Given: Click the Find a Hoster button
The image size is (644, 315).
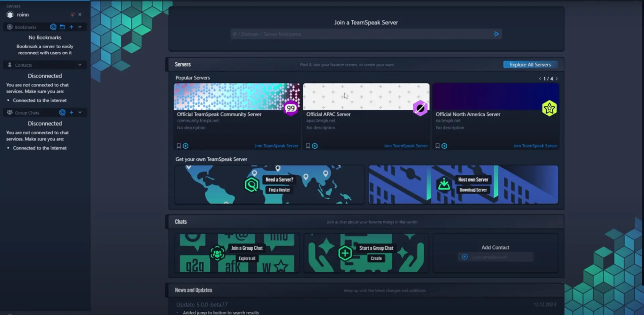Looking at the screenshot, I should point(279,190).
